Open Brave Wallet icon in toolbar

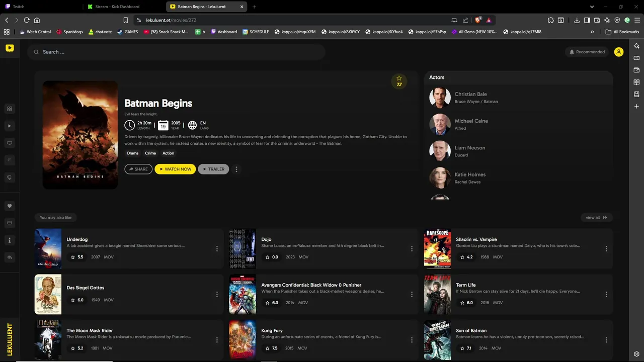point(597,20)
